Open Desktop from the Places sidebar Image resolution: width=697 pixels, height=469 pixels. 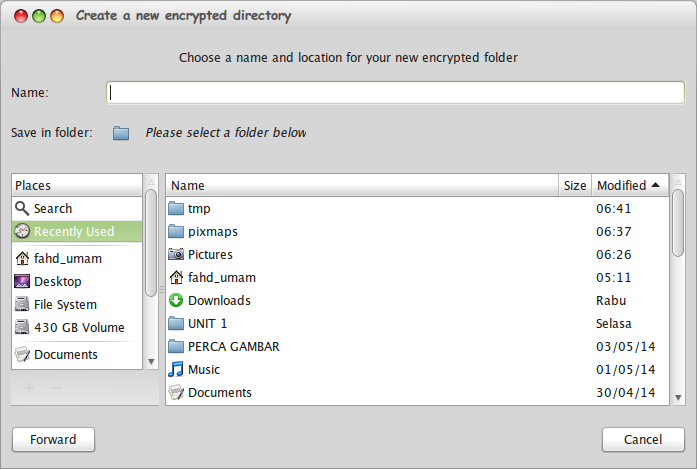57,281
